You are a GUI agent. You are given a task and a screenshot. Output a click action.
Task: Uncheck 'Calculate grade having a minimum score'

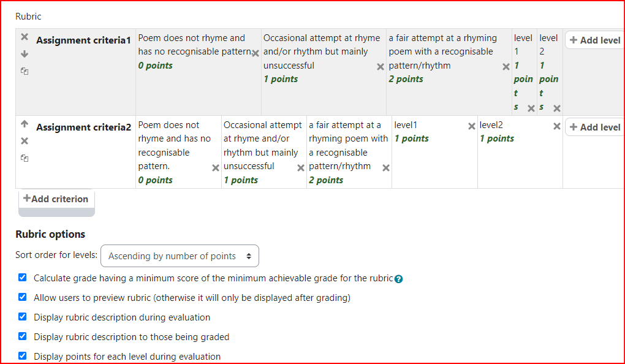click(22, 278)
